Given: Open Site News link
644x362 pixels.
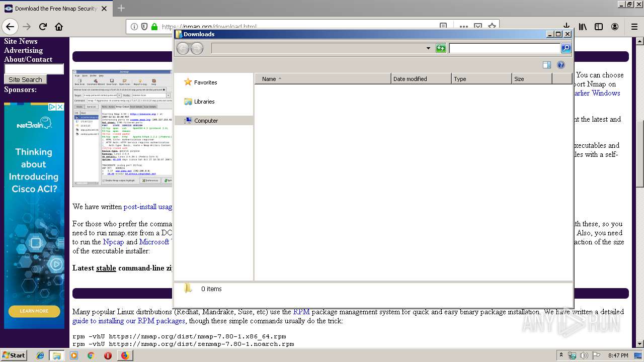Looking at the screenshot, I should 21,41.
